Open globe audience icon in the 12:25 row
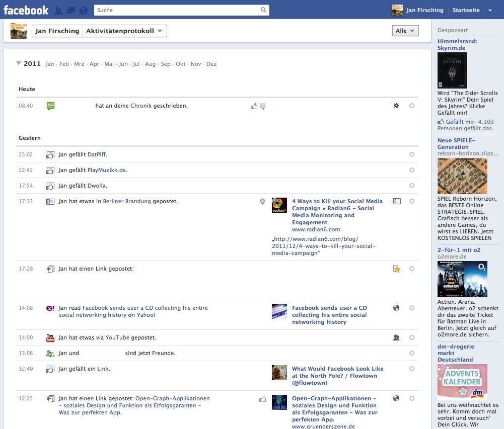 click(396, 398)
